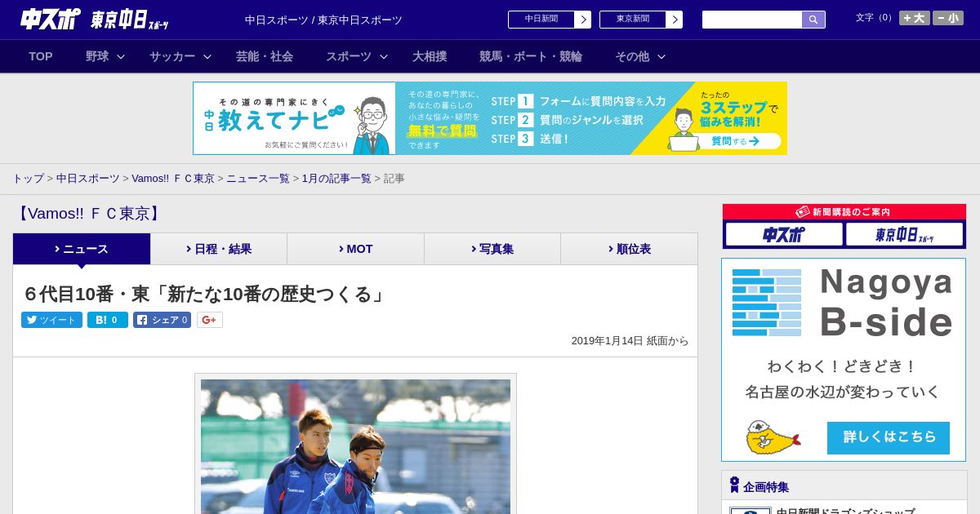Click the search magnifier button
980x514 pixels.
click(813, 20)
